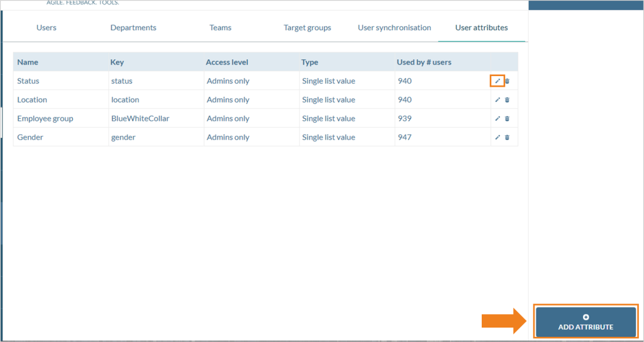This screenshot has height=342, width=644.
Task: Open the Users tab
Action: point(47,28)
